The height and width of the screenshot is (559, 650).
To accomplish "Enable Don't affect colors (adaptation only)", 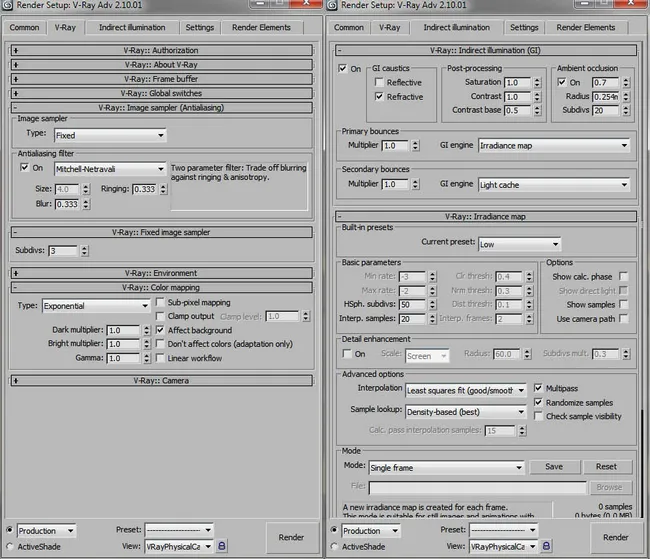I will (160, 344).
